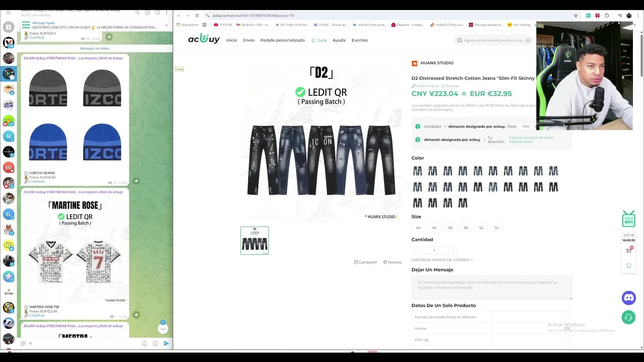The height and width of the screenshot is (362, 644).
Task: Toggle Telegram side panel layout icon
Action: pos(157,13)
